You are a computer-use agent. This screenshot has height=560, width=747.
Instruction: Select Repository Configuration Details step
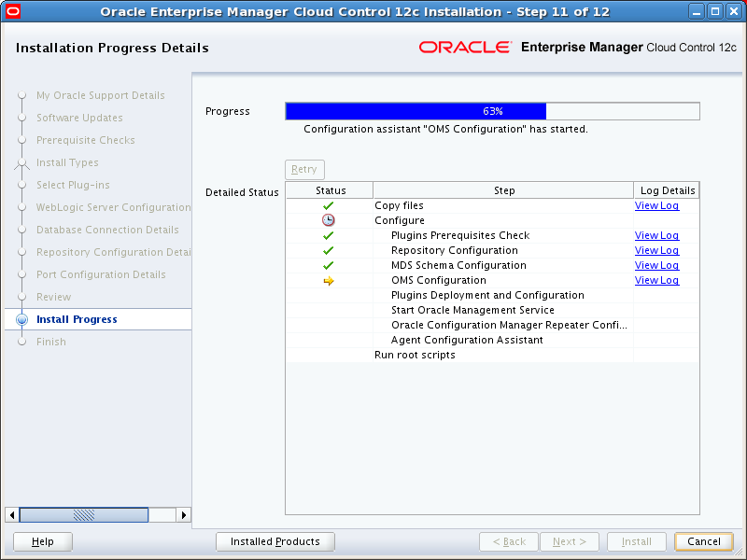[114, 252]
